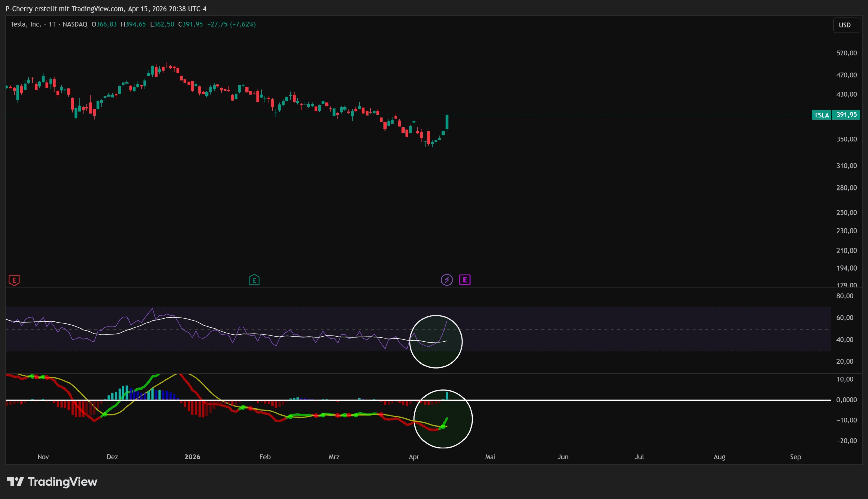The image size is (868, 499).
Task: Click the 2026 label on the time axis
Action: (192, 457)
